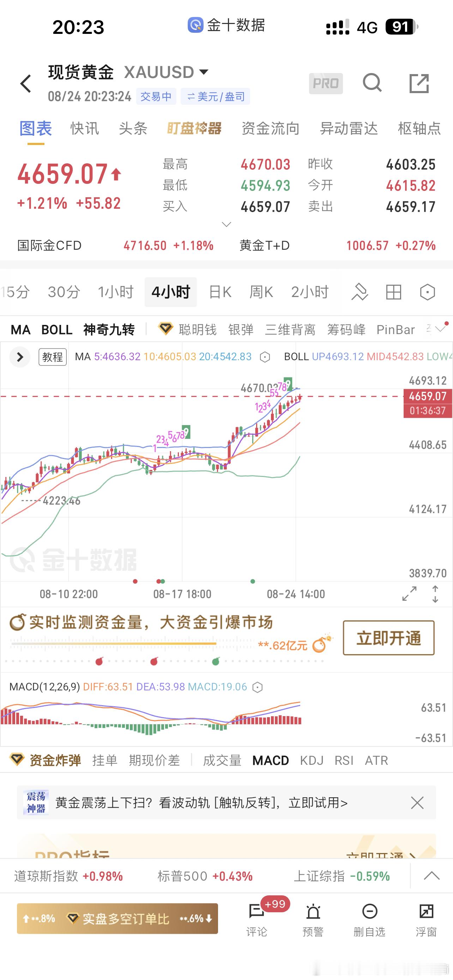This screenshot has height=980, width=453.
Task: Expand chart side panel arrow
Action: pos(20,357)
